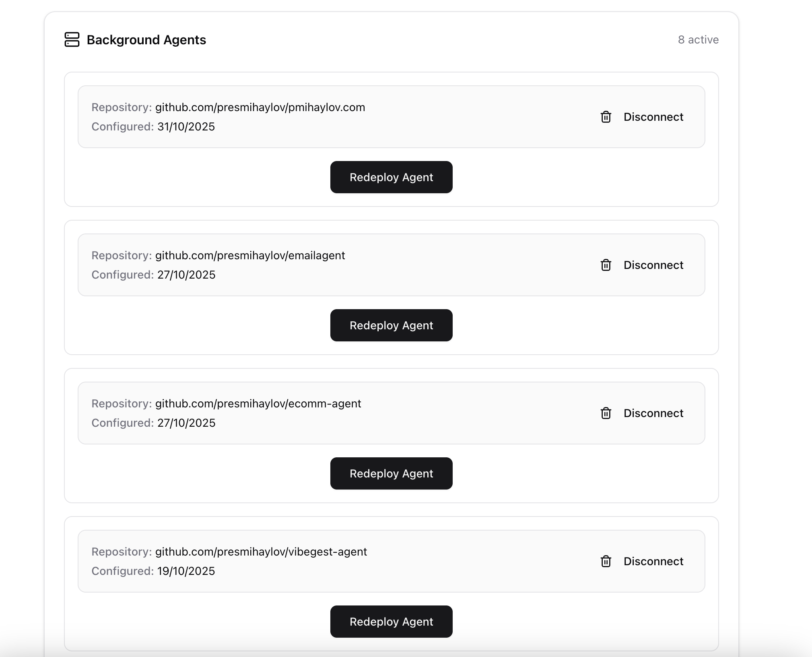Click the github.com/presmihaylov/ecomm-agent repository text
Screen dimensions: 812x657
pyautogui.click(x=258, y=404)
